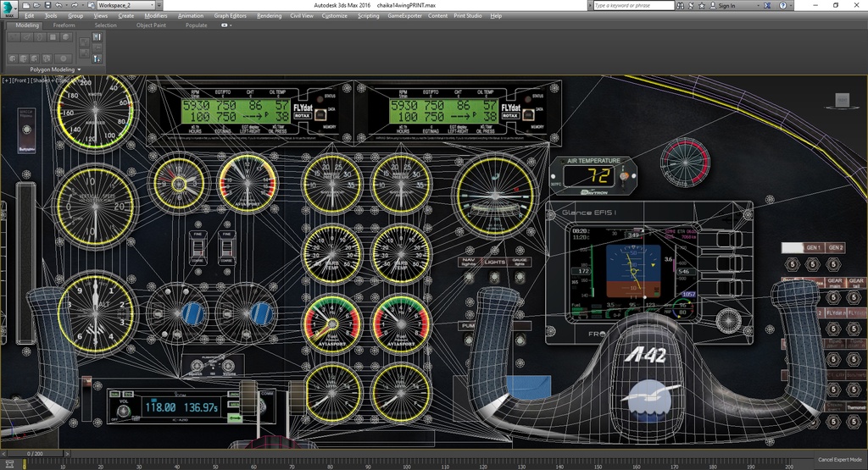Click in the keyword search input field
The height and width of the screenshot is (470, 868).
click(x=634, y=6)
